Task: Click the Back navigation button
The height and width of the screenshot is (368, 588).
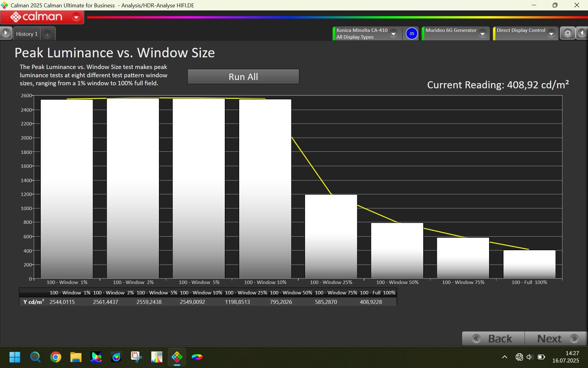Action: pyautogui.click(x=493, y=339)
